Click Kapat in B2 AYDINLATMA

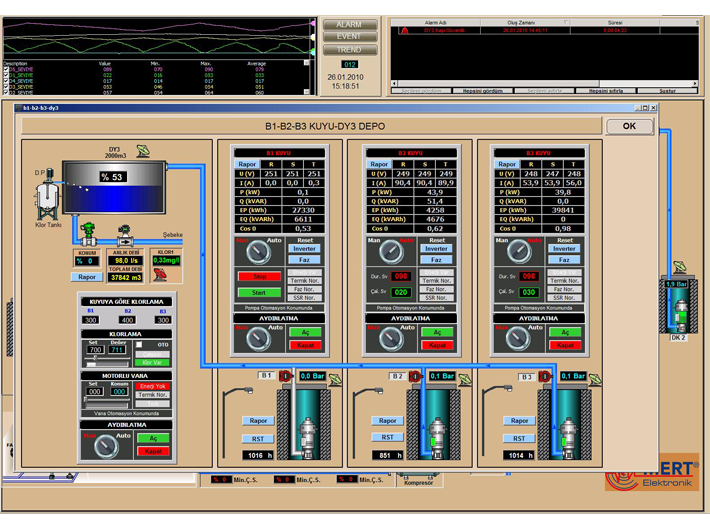coord(437,345)
